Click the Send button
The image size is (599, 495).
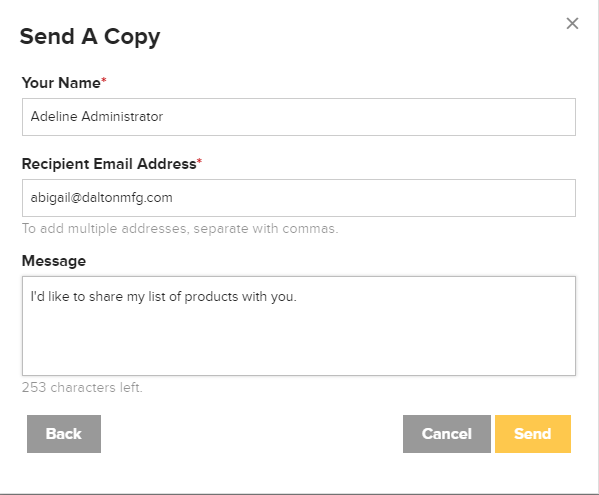coord(533,434)
